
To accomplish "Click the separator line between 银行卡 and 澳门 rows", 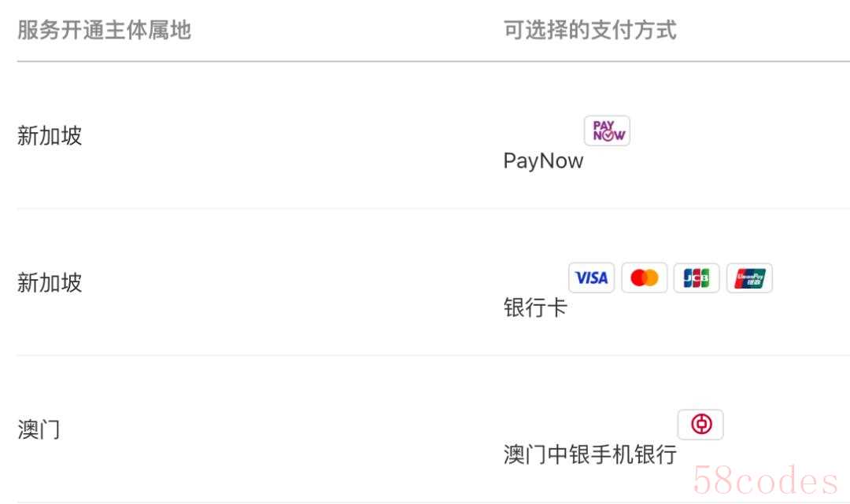I will tap(433, 355).
